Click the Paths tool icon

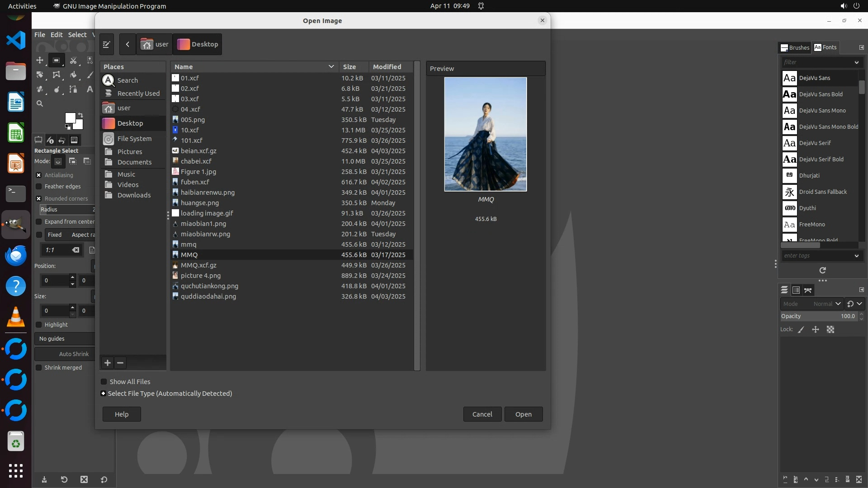click(x=73, y=89)
